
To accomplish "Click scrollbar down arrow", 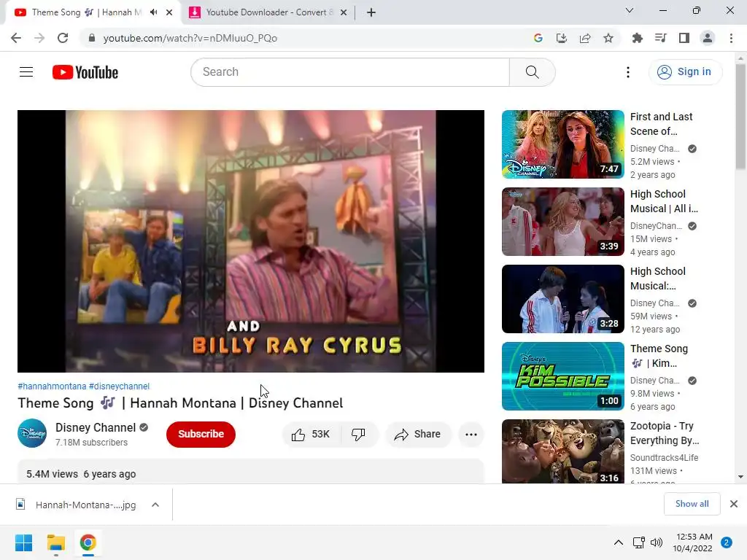I will [740, 477].
